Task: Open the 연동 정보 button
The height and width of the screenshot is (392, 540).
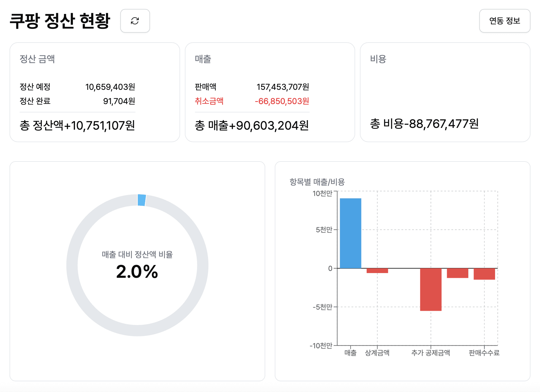Action: coord(505,21)
